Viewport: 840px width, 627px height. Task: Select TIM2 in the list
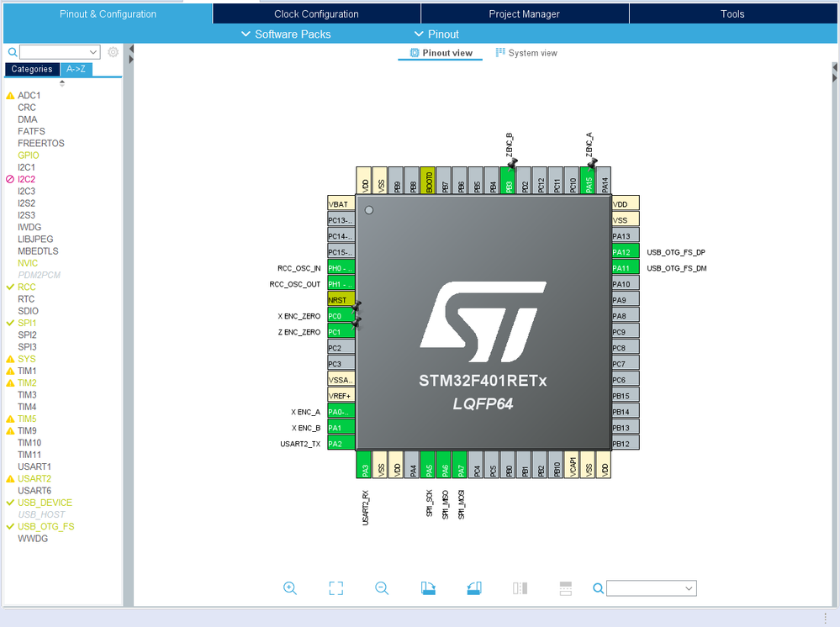click(27, 382)
